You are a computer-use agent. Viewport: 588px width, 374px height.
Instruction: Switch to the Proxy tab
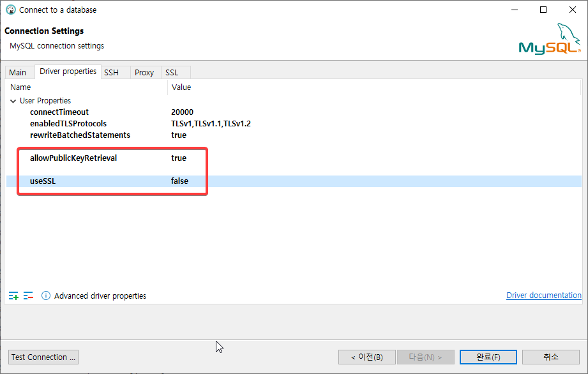click(144, 72)
